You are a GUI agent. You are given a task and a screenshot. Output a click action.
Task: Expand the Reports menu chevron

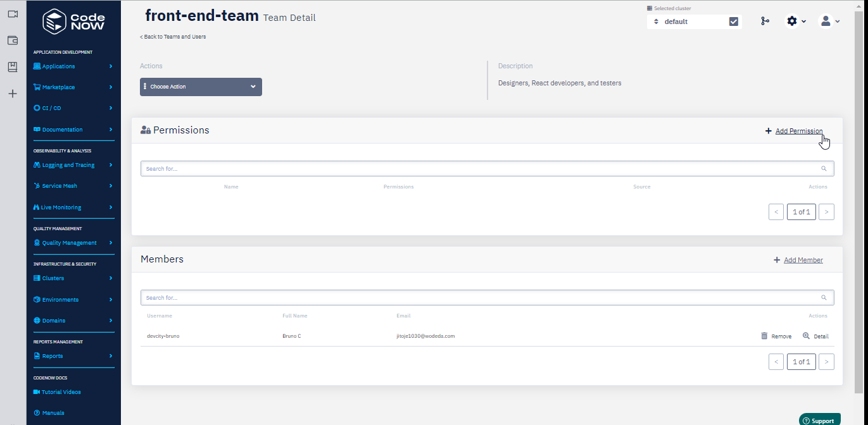(111, 356)
